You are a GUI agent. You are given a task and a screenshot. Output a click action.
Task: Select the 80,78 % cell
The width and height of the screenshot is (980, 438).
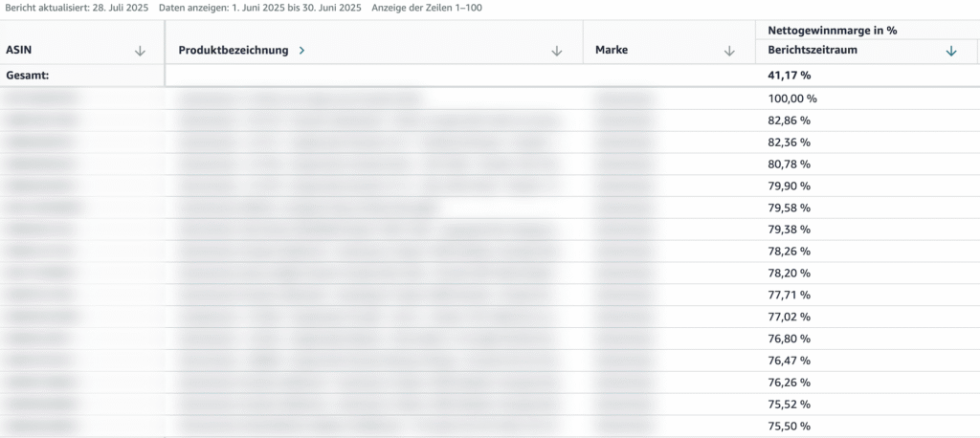click(x=789, y=164)
